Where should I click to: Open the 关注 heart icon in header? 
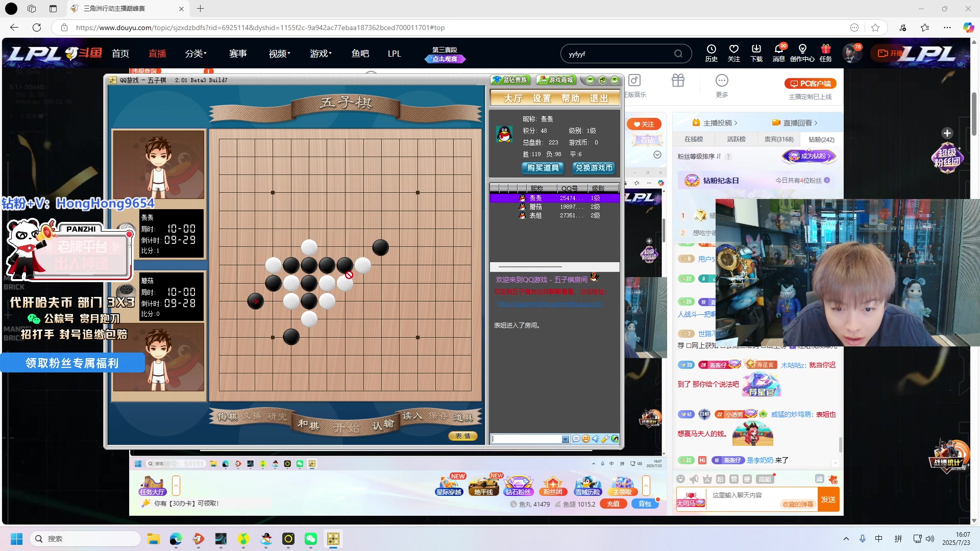(733, 49)
